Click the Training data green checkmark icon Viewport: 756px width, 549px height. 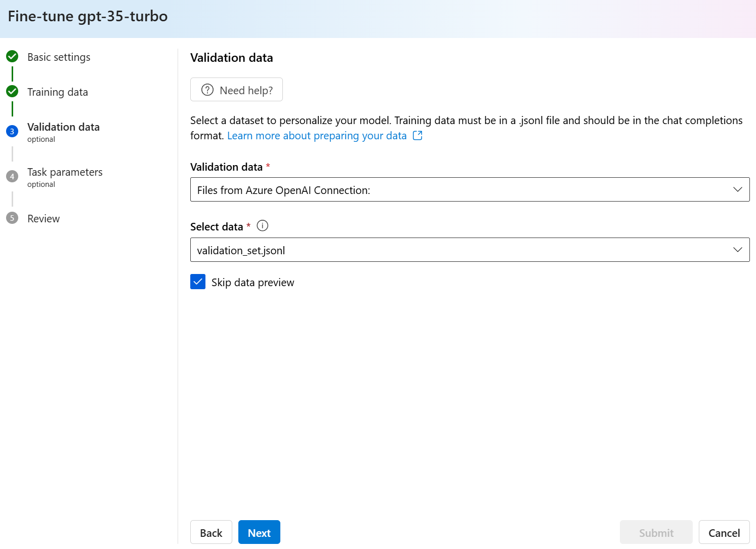12,91
